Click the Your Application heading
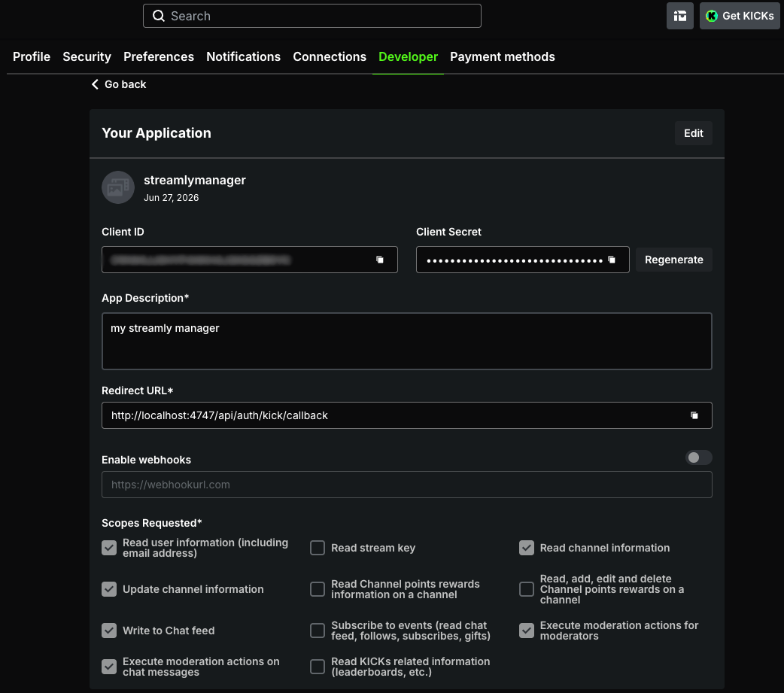 [x=156, y=133]
